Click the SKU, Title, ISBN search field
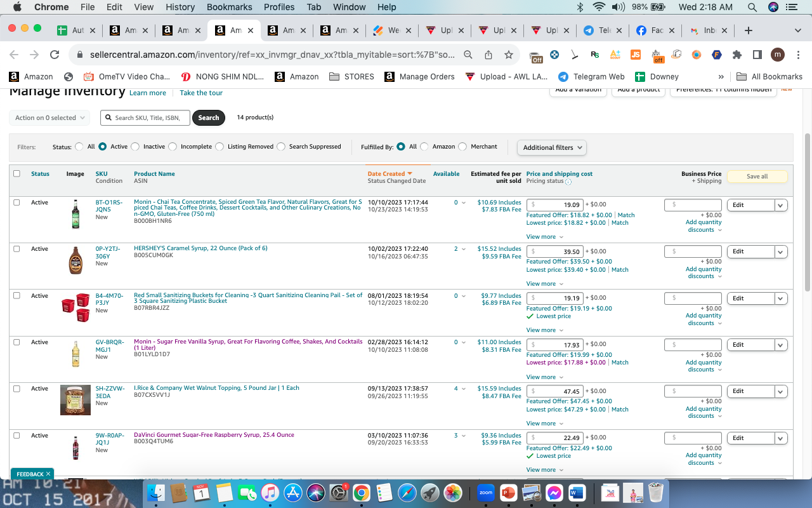The image size is (812, 508). (145, 117)
